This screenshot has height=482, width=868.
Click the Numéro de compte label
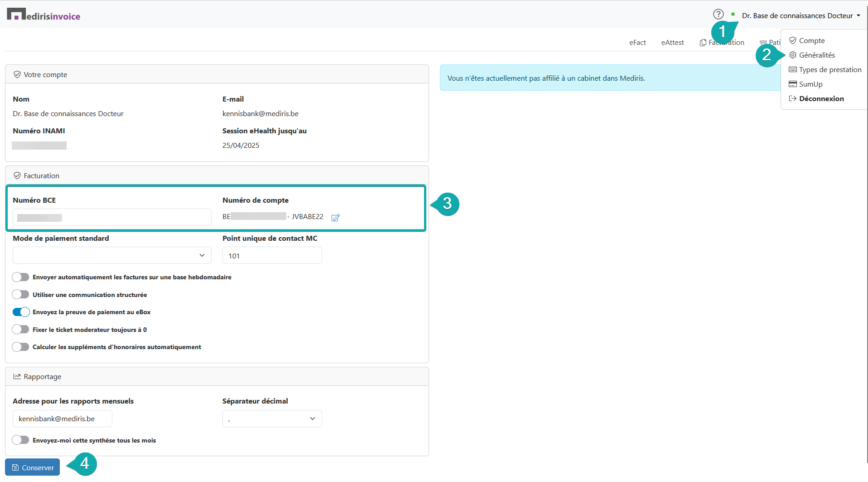256,200
